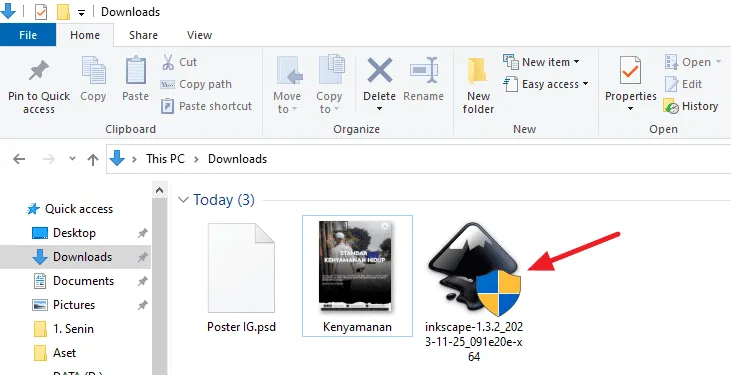This screenshot has width=731, height=375.
Task: Click the Forward navigation arrow
Action: point(48,160)
